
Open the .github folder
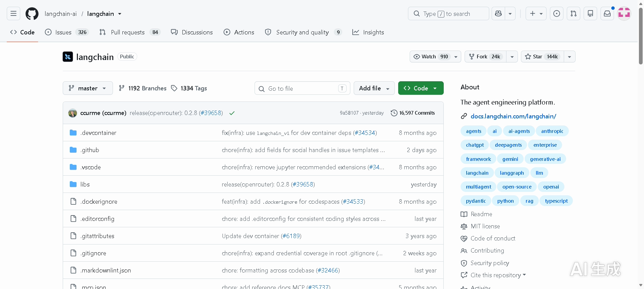[x=90, y=150]
